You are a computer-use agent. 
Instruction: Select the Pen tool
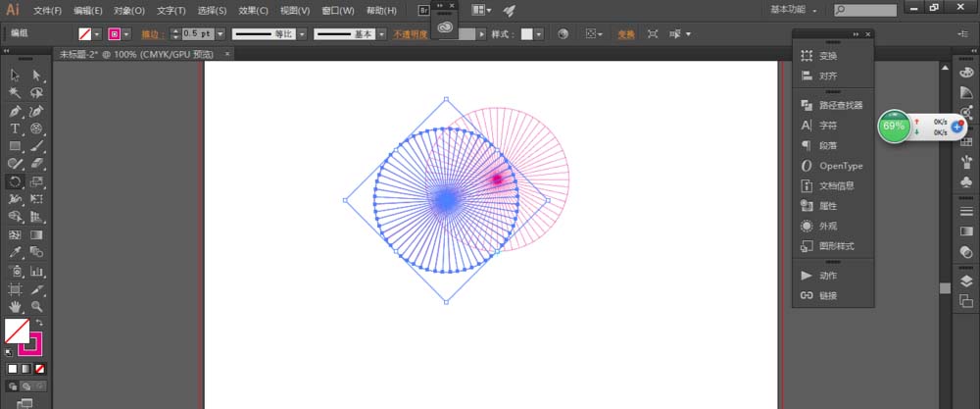[15, 111]
